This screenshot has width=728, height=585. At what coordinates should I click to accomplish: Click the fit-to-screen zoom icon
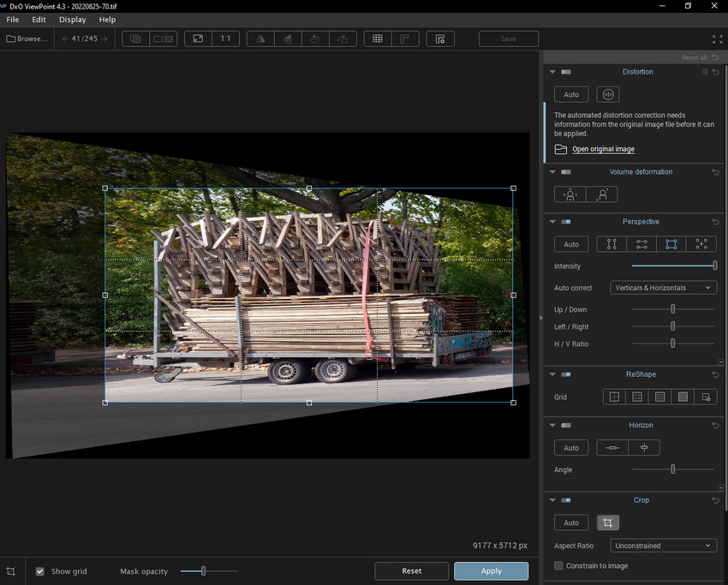pos(198,39)
